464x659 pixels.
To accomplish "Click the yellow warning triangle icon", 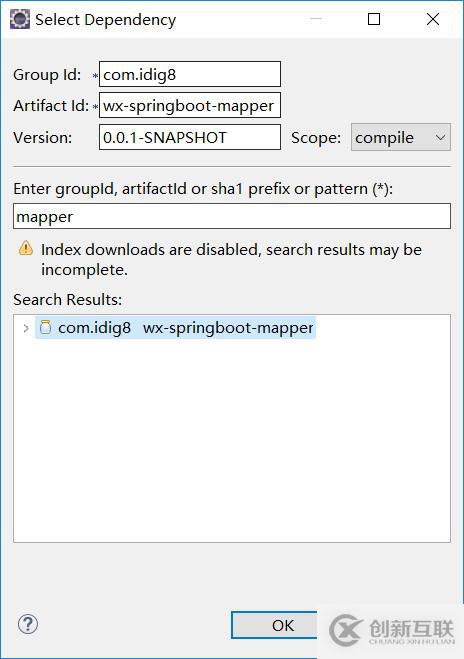I will 26,248.
